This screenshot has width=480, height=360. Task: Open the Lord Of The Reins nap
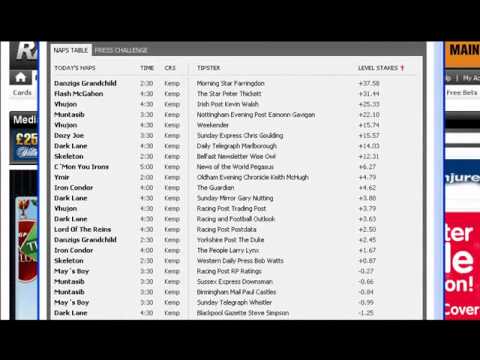point(83,229)
